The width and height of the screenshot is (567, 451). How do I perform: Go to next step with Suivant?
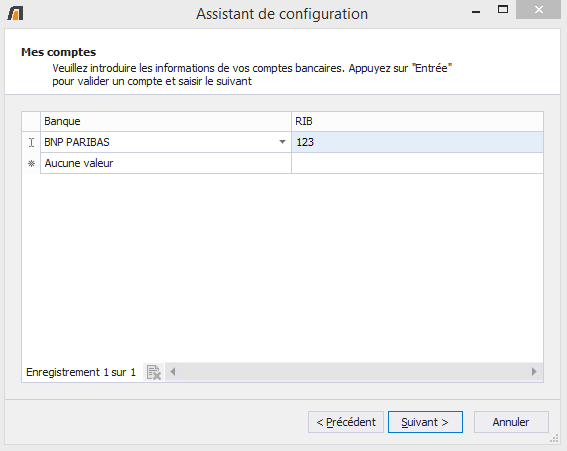[x=425, y=422]
